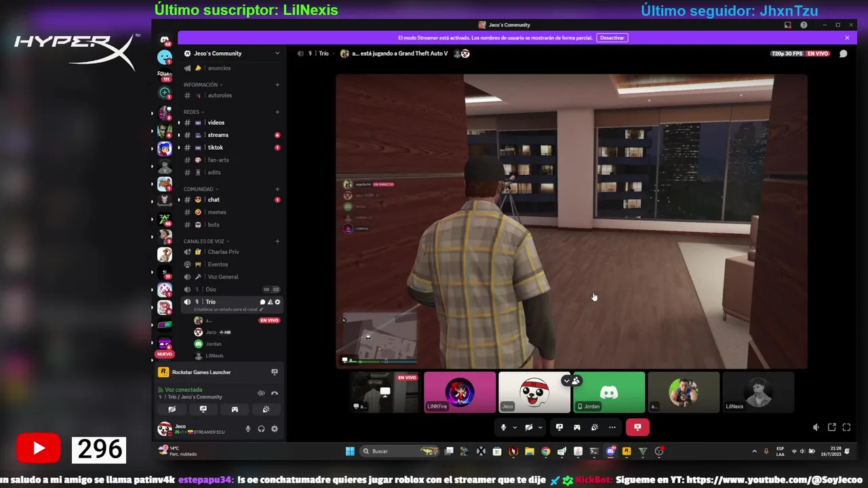The image size is (868, 488).
Task: Open the chat text channel
Action: [x=231, y=200]
